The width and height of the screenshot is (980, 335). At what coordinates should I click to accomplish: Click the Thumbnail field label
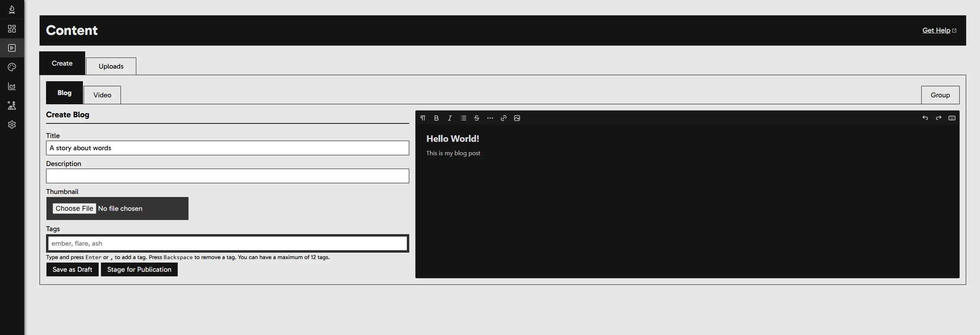62,192
